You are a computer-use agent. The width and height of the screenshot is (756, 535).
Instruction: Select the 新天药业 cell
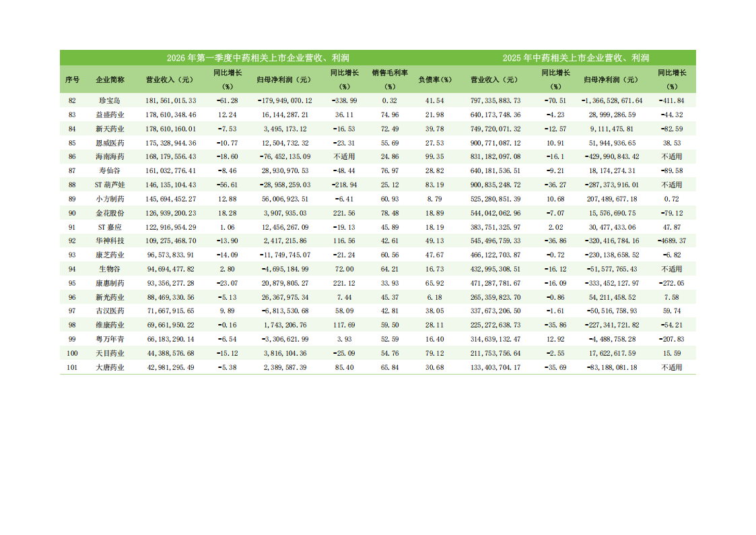[x=110, y=129]
